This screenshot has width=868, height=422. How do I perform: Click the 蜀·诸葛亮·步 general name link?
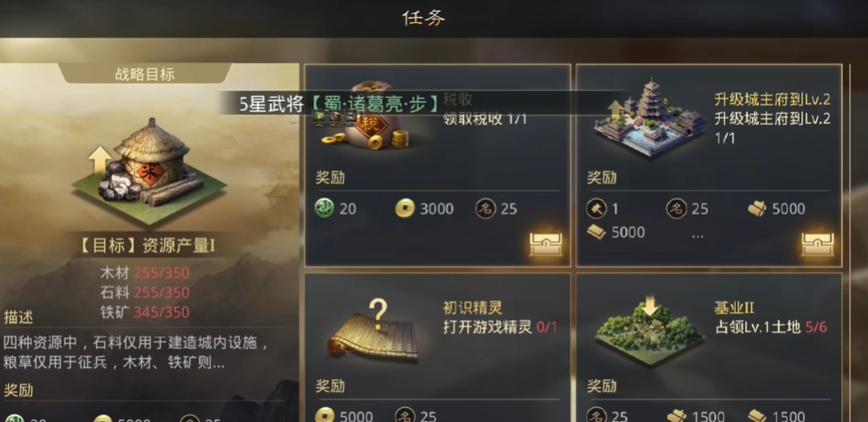[374, 103]
